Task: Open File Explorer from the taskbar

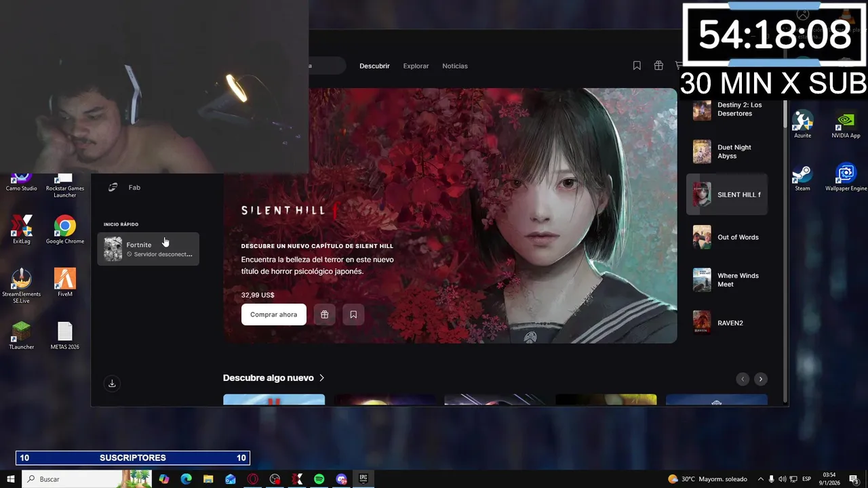Action: click(x=208, y=479)
